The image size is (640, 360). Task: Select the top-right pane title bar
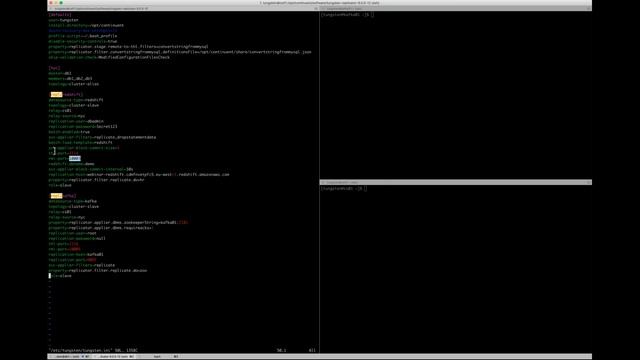(456, 9)
